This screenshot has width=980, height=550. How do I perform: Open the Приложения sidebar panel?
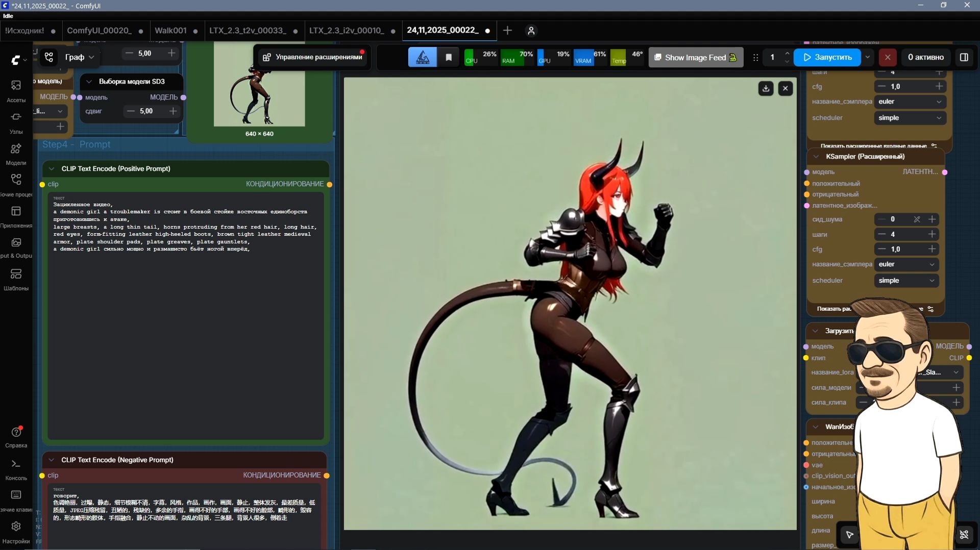[16, 216]
